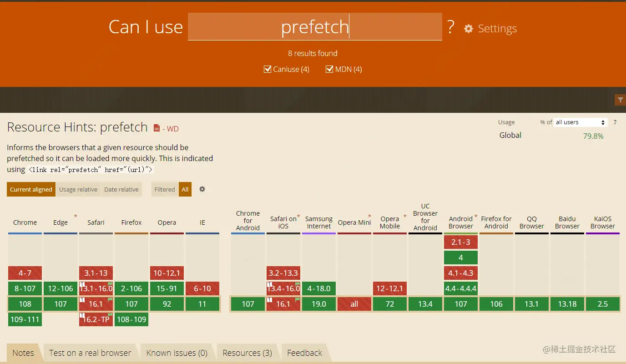The width and height of the screenshot is (626, 364).
Task: Click the Opera column header
Action: pos(167,222)
